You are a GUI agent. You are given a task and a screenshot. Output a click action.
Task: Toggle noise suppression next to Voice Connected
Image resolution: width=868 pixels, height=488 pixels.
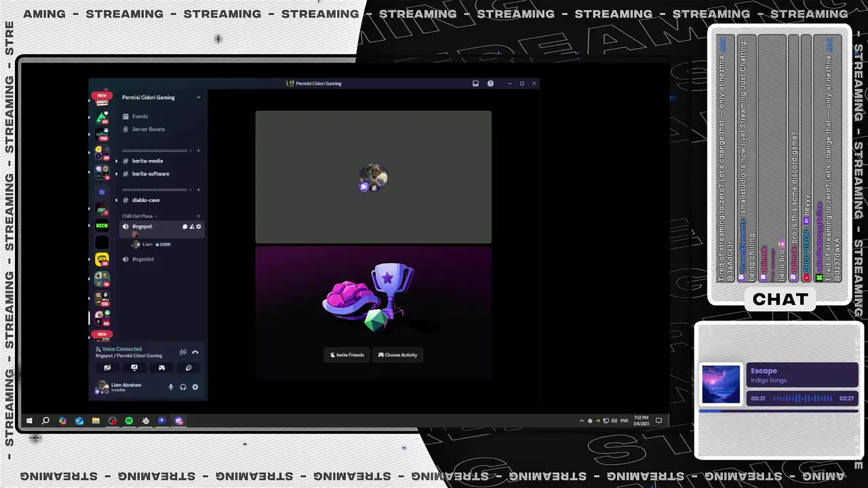click(182, 352)
